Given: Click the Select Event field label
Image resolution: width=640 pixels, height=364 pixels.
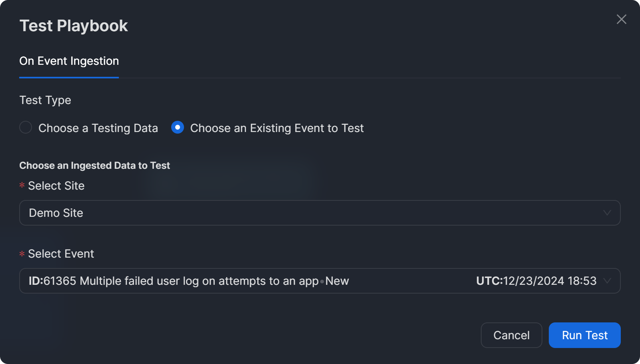Looking at the screenshot, I should 61,254.
